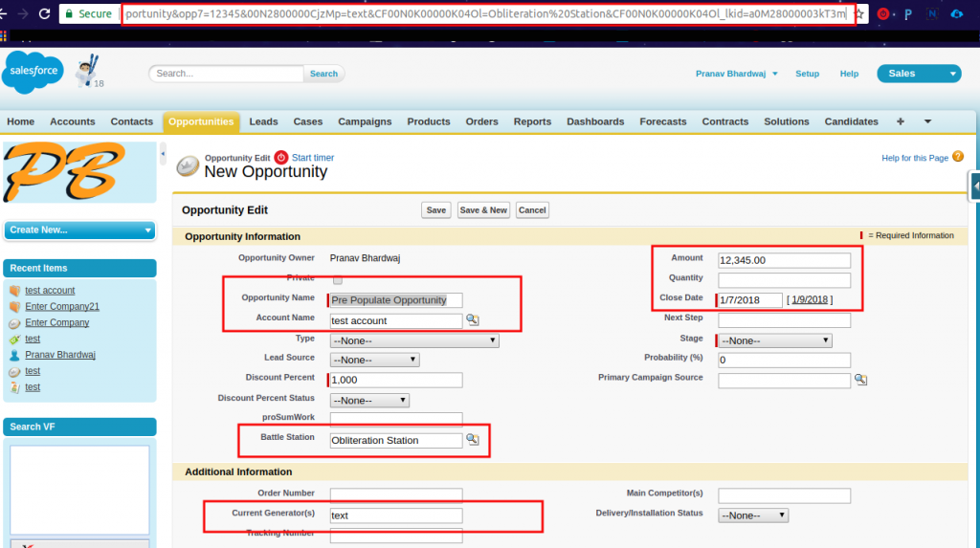Screen dimensions: 980x548
Task: Collapse sidebar with the small arrow handle
Action: point(163,154)
